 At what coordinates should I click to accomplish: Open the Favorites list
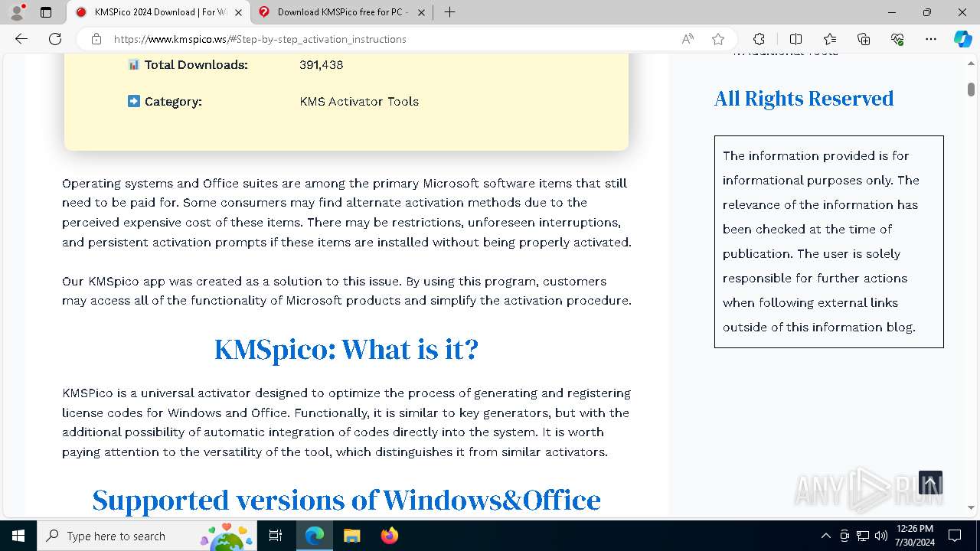pyautogui.click(x=830, y=39)
